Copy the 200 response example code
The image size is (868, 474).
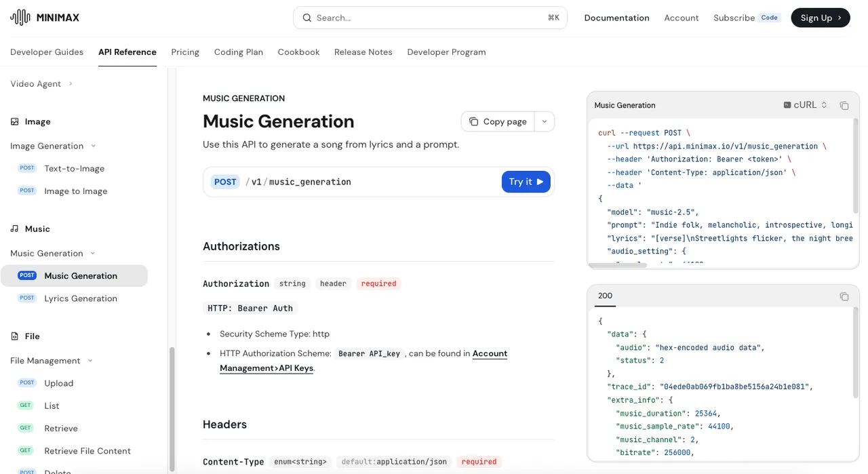844,296
